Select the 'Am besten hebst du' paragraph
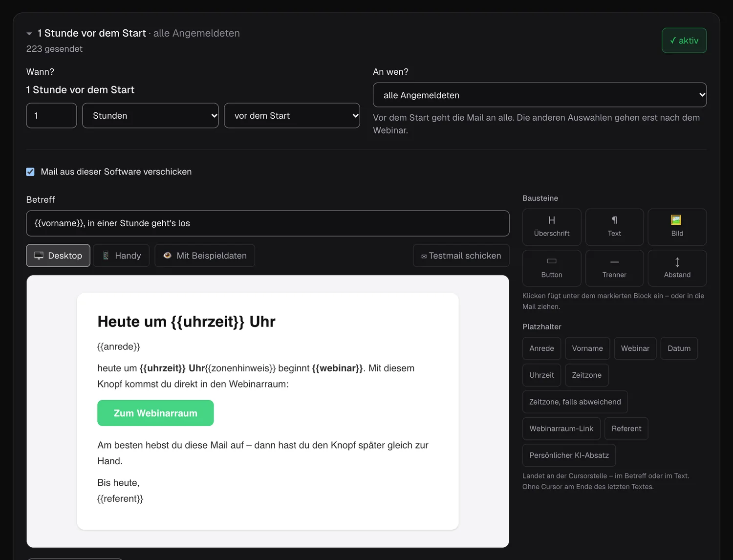This screenshot has width=733, height=560. 263,453
